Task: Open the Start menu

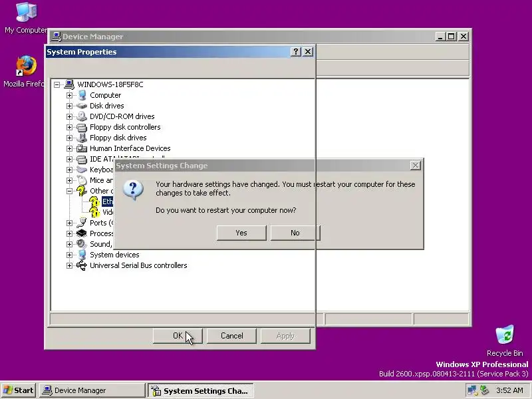Action: click(x=19, y=390)
